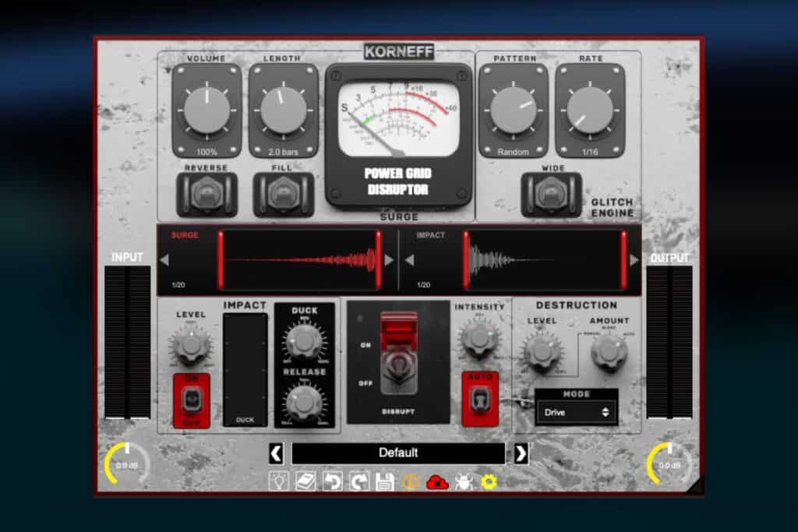The image size is (798, 532).
Task: Click the Destruction Amount knob
Action: coord(609,351)
